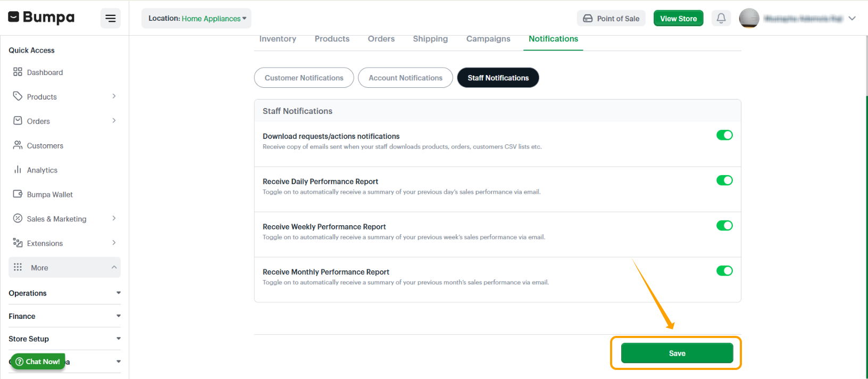
Task: Open the notification bell
Action: pos(721,18)
